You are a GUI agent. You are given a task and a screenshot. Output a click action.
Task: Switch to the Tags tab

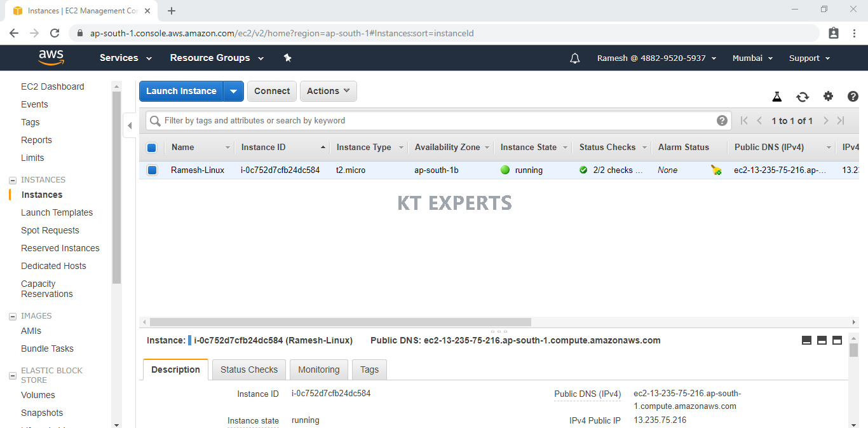pyautogui.click(x=369, y=369)
